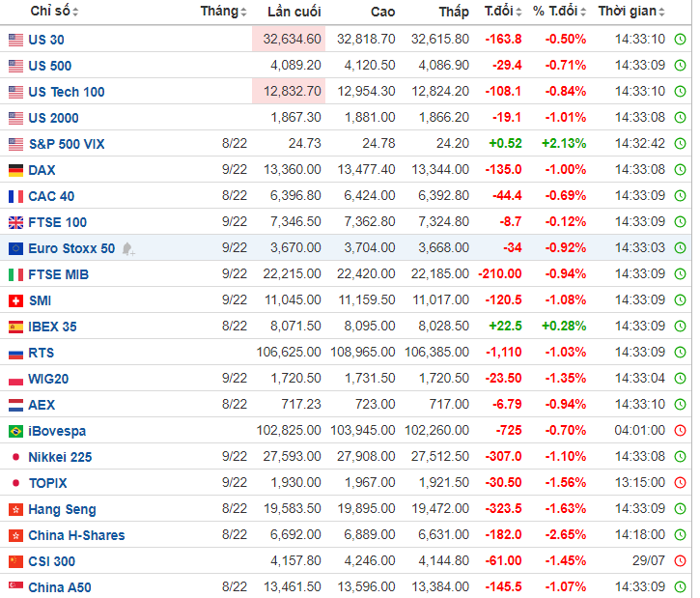Sort table by T.đổi column

pyautogui.click(x=503, y=12)
